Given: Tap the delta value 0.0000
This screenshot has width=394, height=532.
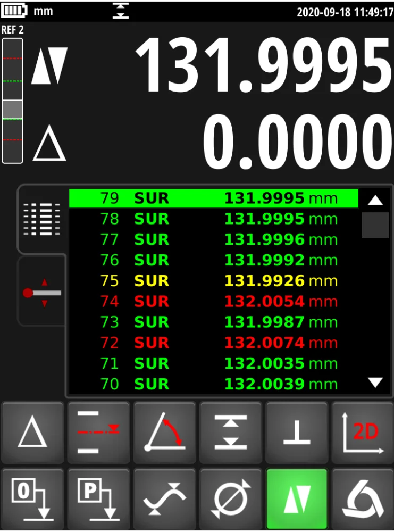Looking at the screenshot, I should [298, 142].
